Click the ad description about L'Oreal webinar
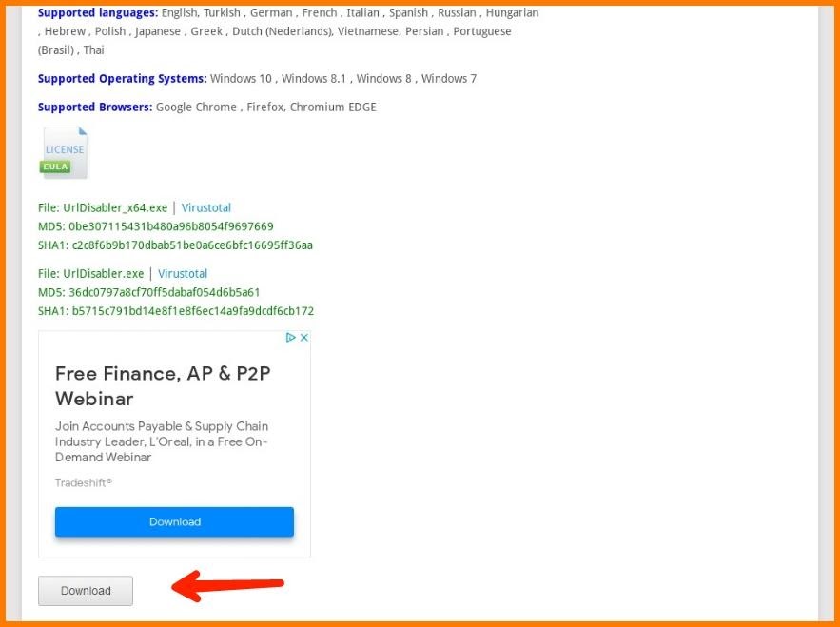Viewport: 840px width, 627px height. click(x=162, y=441)
